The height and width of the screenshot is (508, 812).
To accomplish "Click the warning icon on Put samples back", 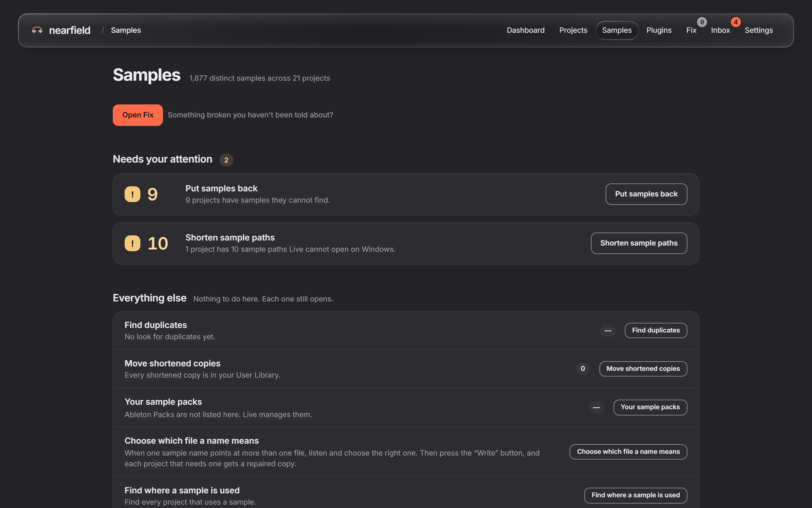I will pos(132,194).
